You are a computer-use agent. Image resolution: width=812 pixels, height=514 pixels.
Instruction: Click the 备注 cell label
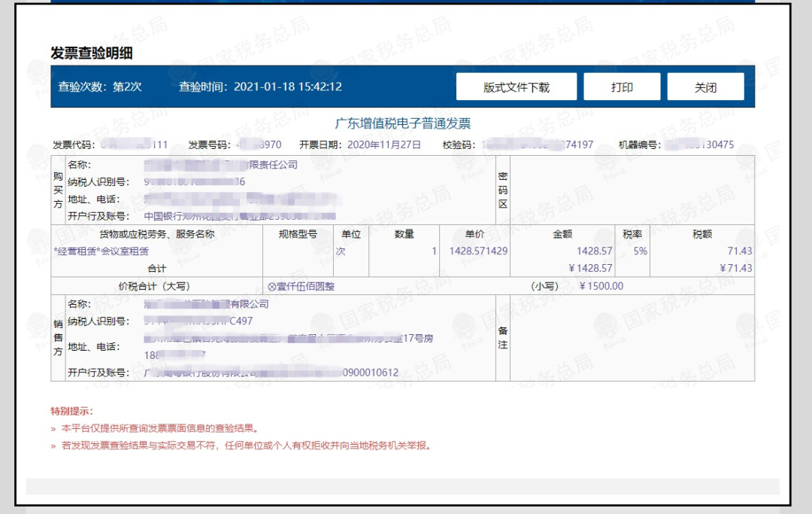tap(503, 337)
